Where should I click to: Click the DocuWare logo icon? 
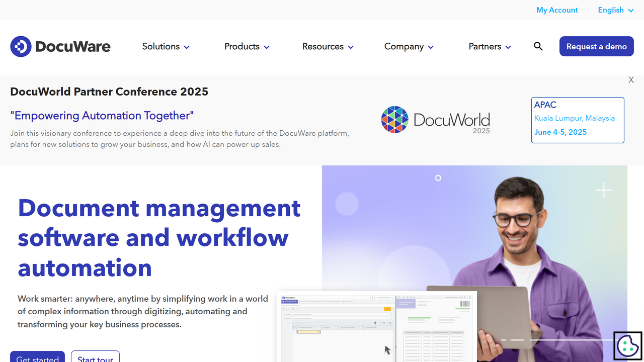[x=21, y=47]
